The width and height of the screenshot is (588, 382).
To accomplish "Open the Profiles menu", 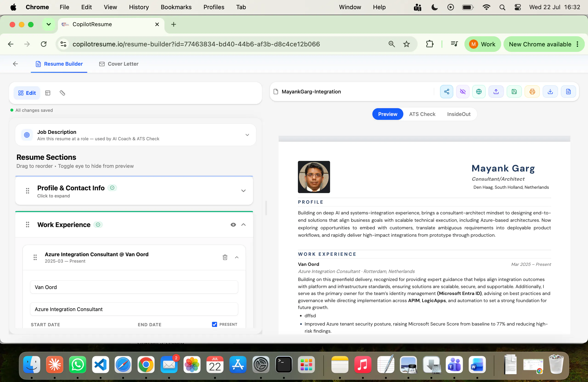I will coord(214,7).
